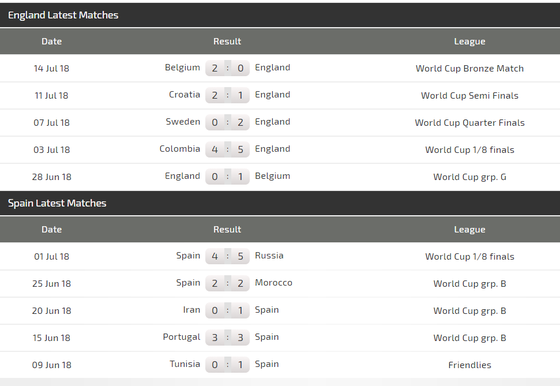Click the England Latest Matches header
The width and height of the screenshot is (560, 386).
tap(63, 15)
